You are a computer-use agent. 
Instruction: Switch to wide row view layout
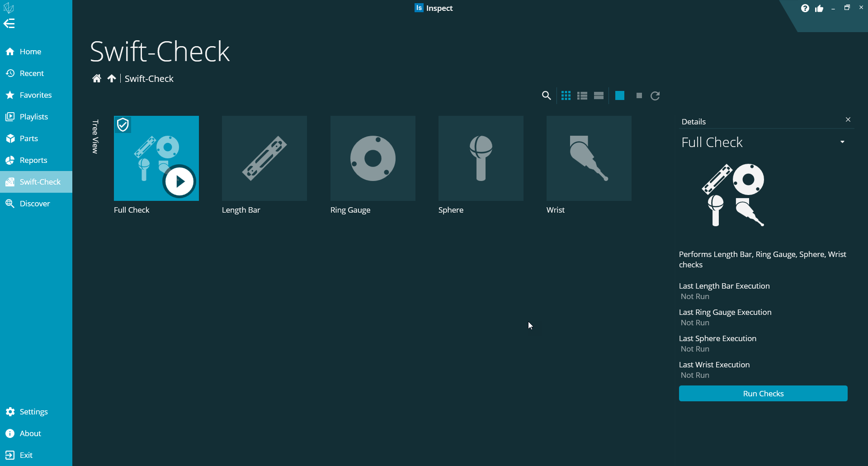599,95
